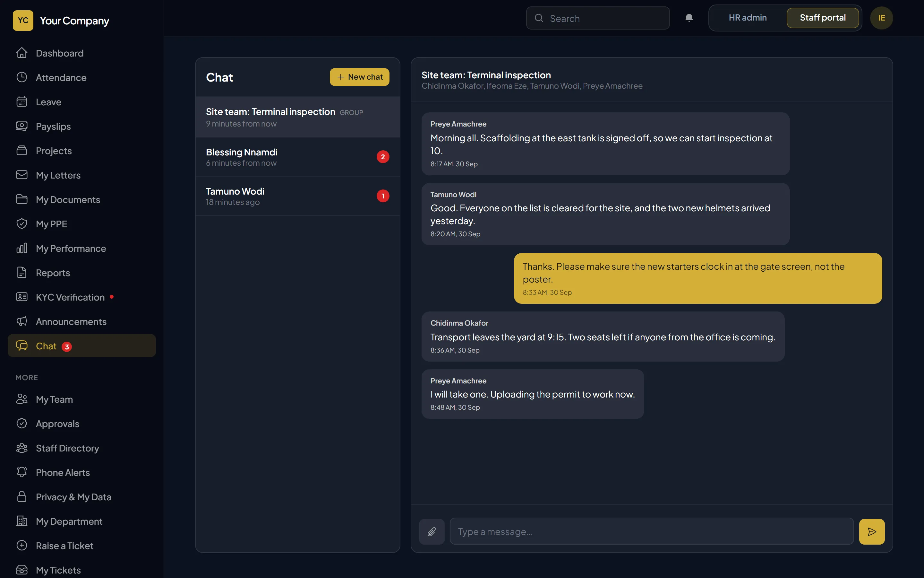The height and width of the screenshot is (578, 924).
Task: Switch to HR admin view
Action: click(x=747, y=18)
